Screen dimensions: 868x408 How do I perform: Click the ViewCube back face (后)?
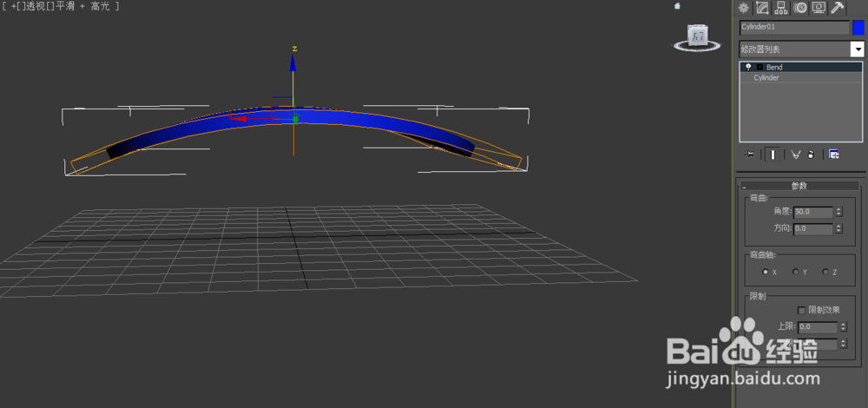coord(698,36)
